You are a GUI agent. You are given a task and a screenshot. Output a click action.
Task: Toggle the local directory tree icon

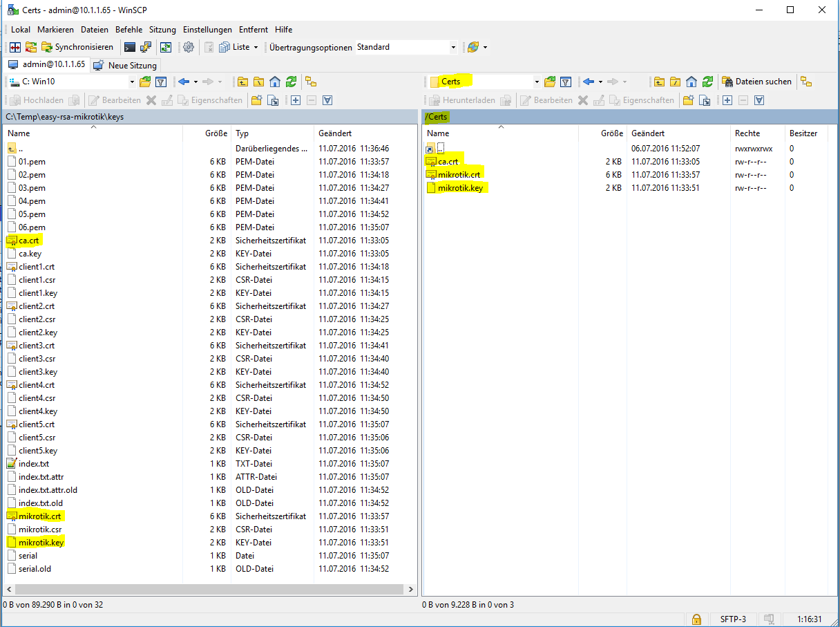pos(311,82)
